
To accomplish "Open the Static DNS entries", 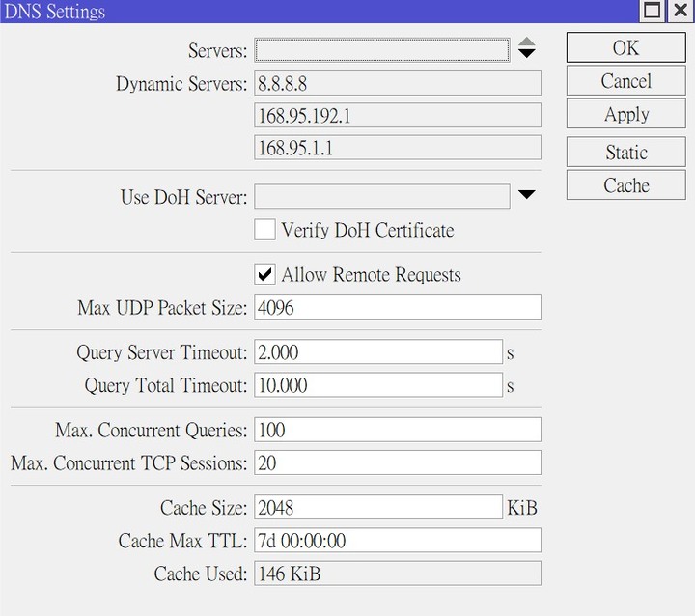I will pyautogui.click(x=625, y=152).
